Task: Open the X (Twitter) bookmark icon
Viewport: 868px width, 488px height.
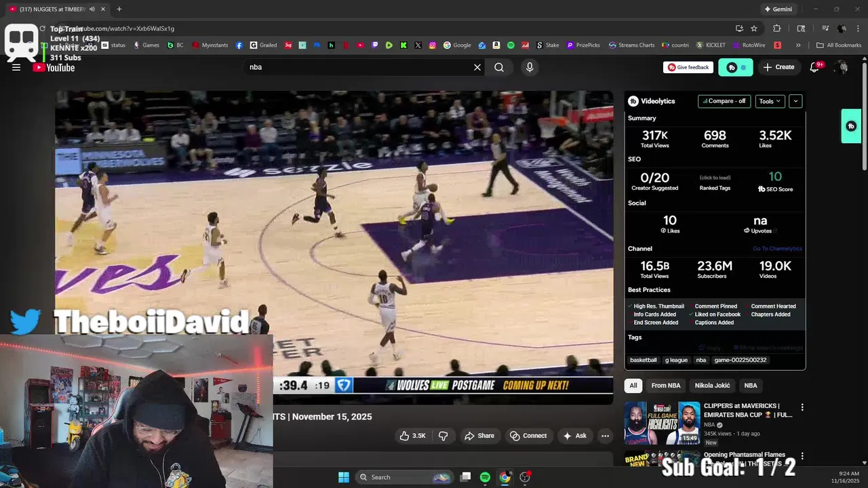Action: click(418, 45)
